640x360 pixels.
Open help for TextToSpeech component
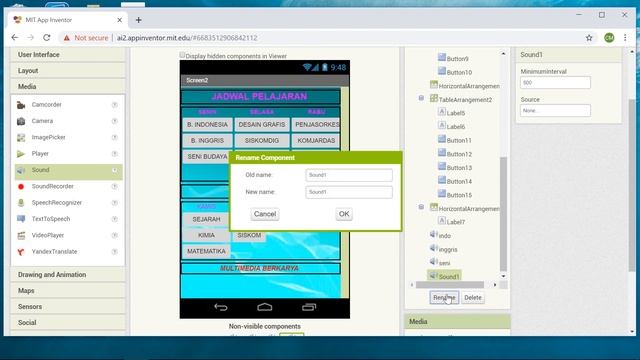click(115, 219)
